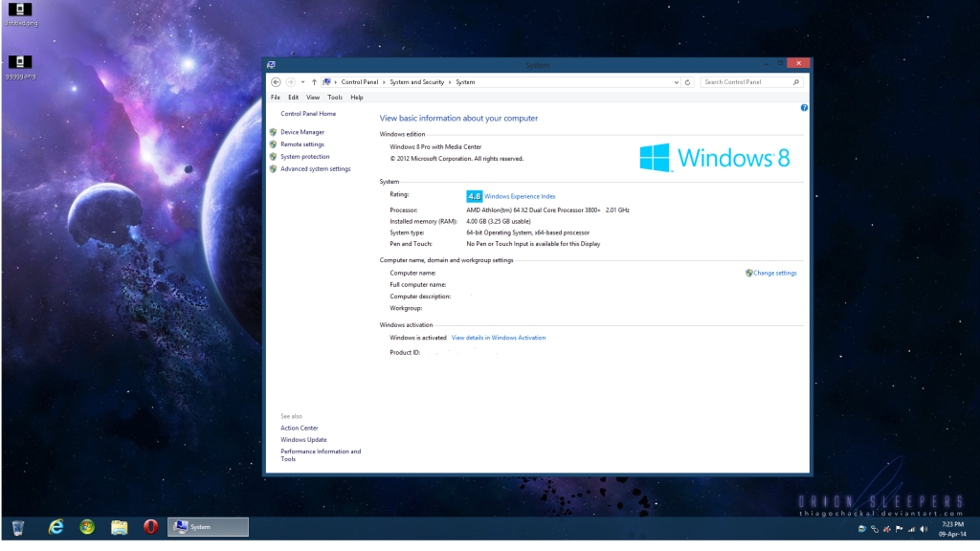Image resolution: width=980 pixels, height=551 pixels.
Task: Expand the chevron before Control Panel breadcrumb
Action: 336,82
